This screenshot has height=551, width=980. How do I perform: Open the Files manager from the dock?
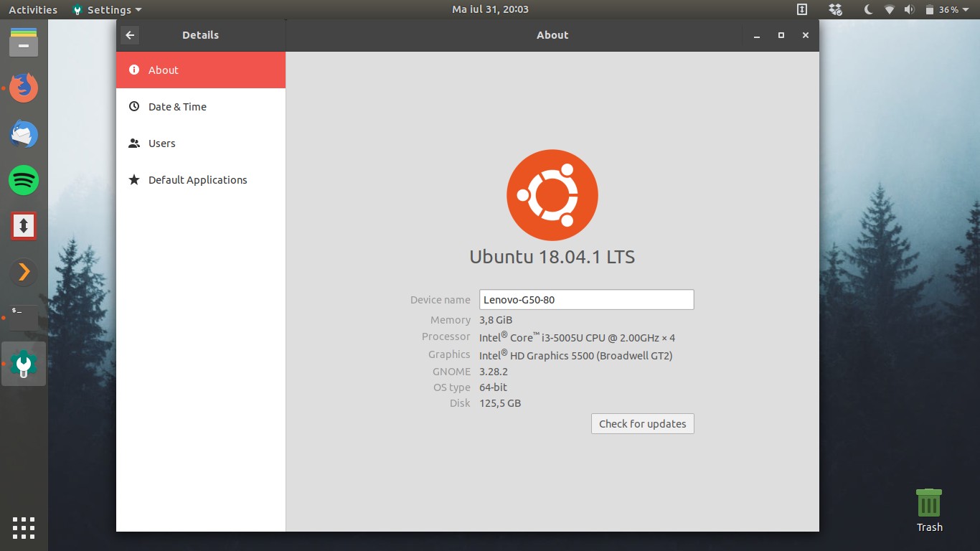point(24,42)
